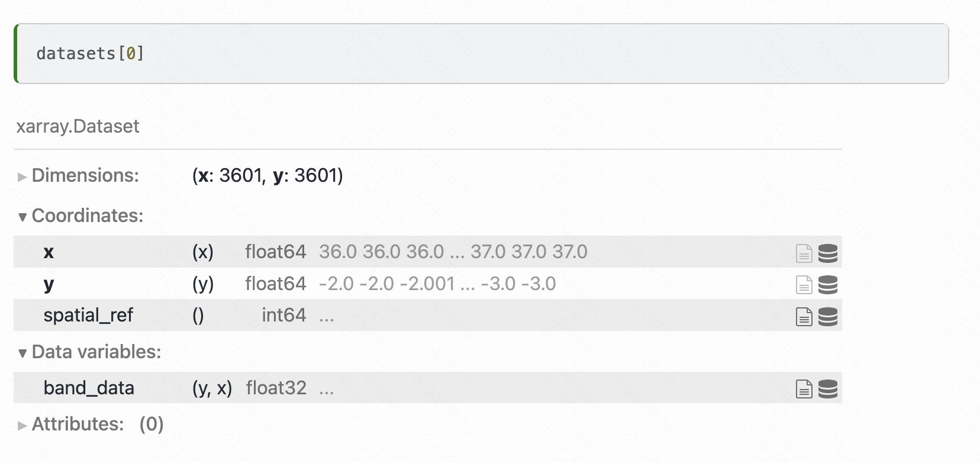
Task: Toggle the spatial_ref attributes panel
Action: coord(804,316)
